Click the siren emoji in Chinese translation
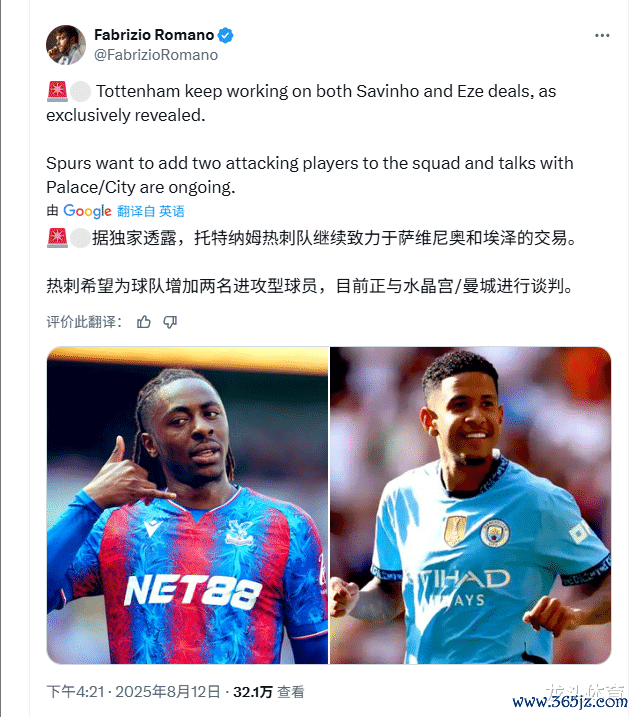Screen dimensions: 635x717 tap(57, 238)
